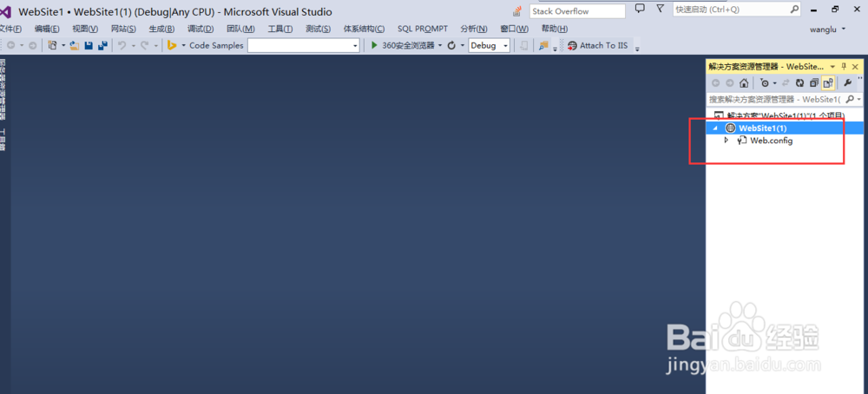This screenshot has width=868, height=394.
Task: Open the 测试(S) menu
Action: 319,29
